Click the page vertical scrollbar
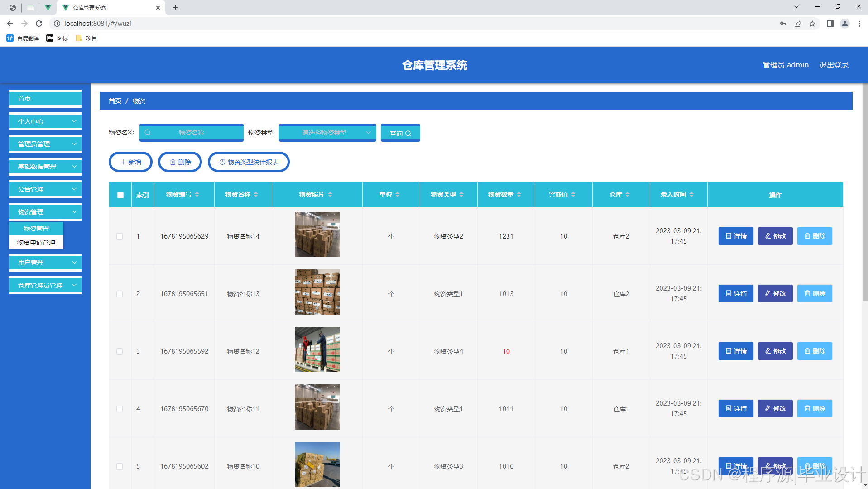The height and width of the screenshot is (489, 868). coord(864,192)
